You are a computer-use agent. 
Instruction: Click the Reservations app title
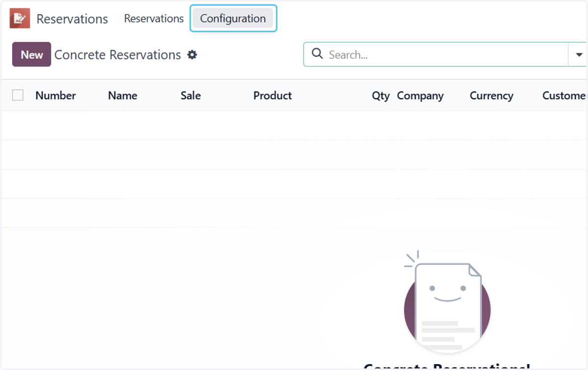pyautogui.click(x=72, y=19)
